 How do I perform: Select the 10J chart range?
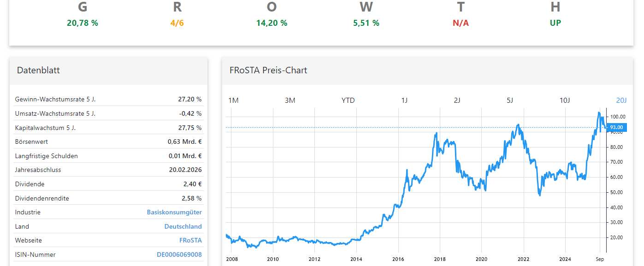click(x=564, y=100)
